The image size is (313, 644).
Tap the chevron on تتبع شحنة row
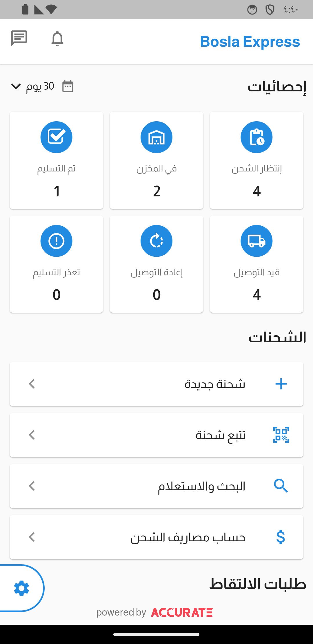[x=32, y=435]
